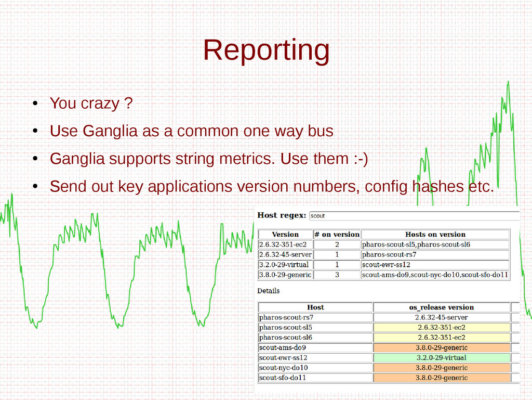Click 'pharos-scout-rs7' in Hosts on version column
Screen dimensions: 532x400
click(435, 255)
